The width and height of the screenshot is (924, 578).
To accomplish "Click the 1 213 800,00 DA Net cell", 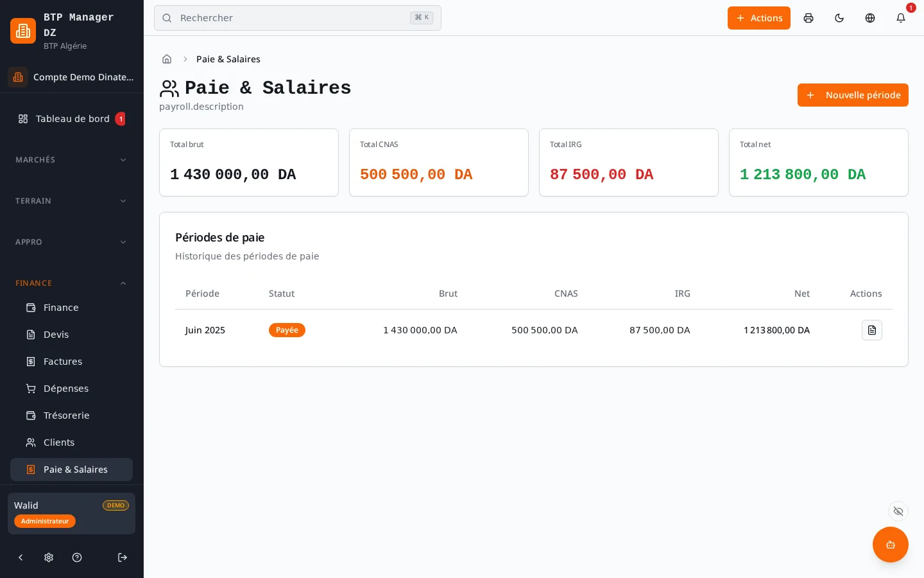I will pos(777,330).
